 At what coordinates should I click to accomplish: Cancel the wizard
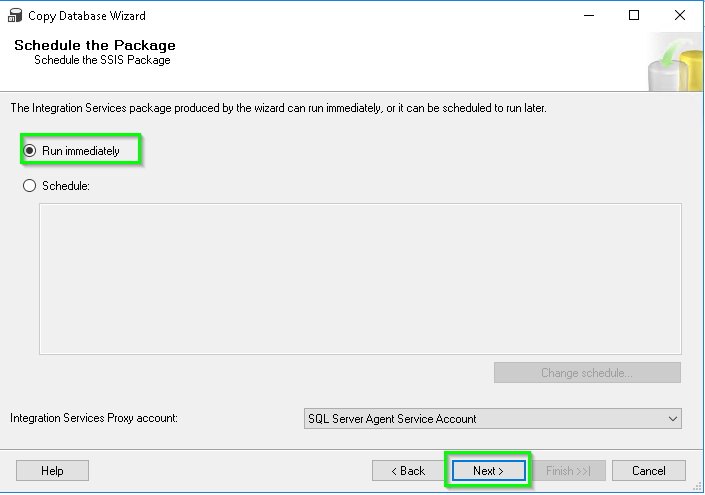pos(649,471)
